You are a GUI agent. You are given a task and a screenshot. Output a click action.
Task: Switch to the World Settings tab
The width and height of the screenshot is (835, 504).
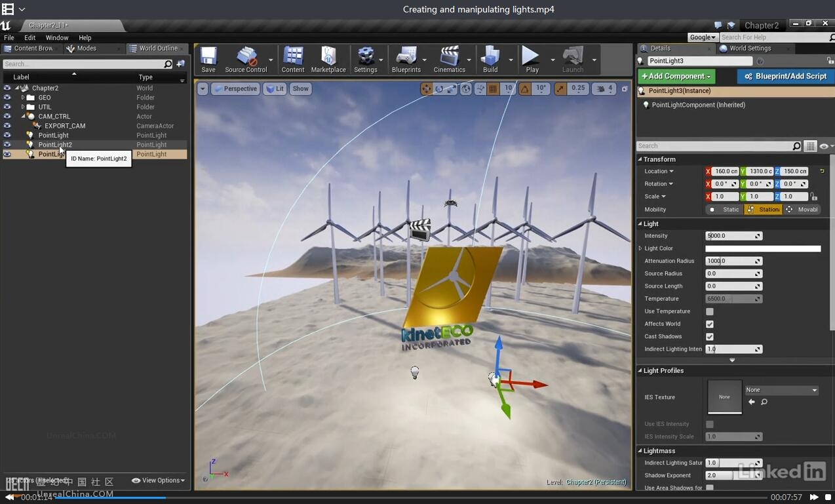pos(750,48)
